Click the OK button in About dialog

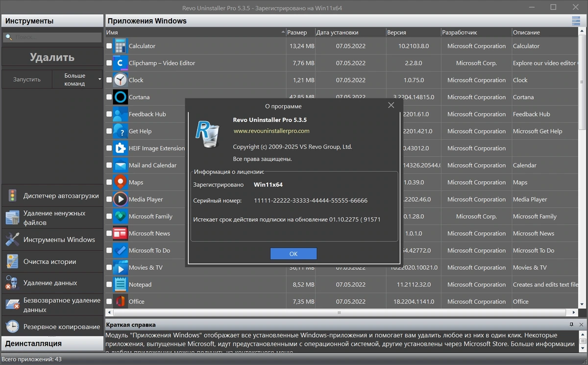click(294, 254)
